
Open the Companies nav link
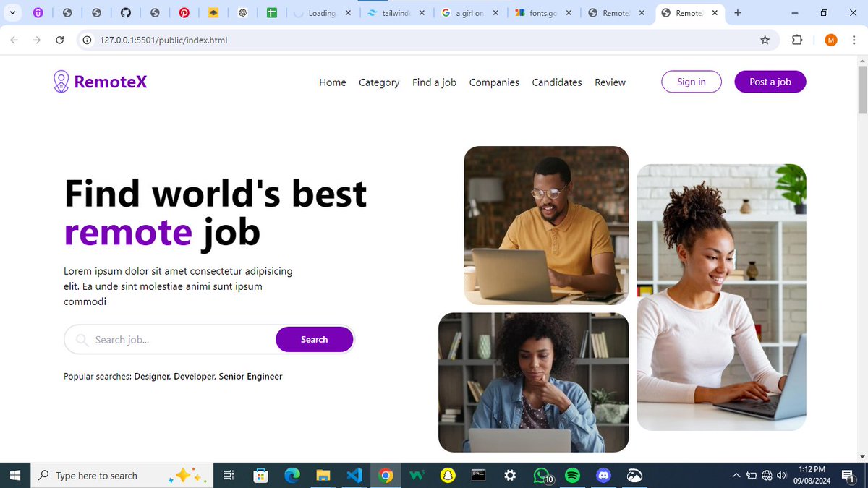494,82
